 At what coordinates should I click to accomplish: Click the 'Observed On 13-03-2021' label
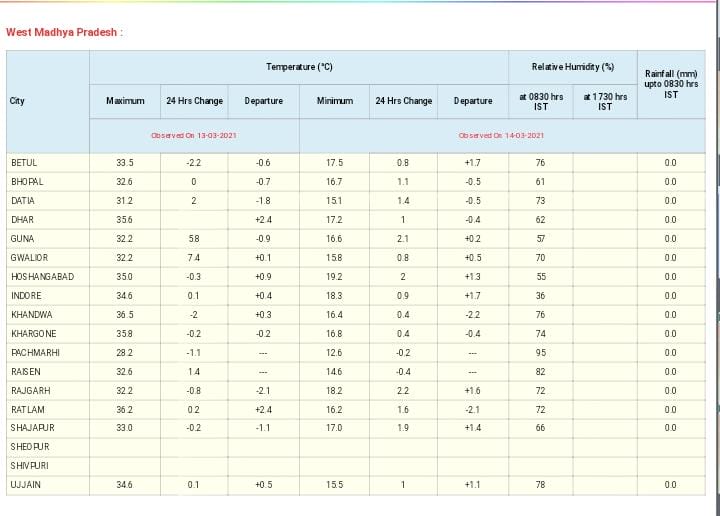tap(194, 135)
